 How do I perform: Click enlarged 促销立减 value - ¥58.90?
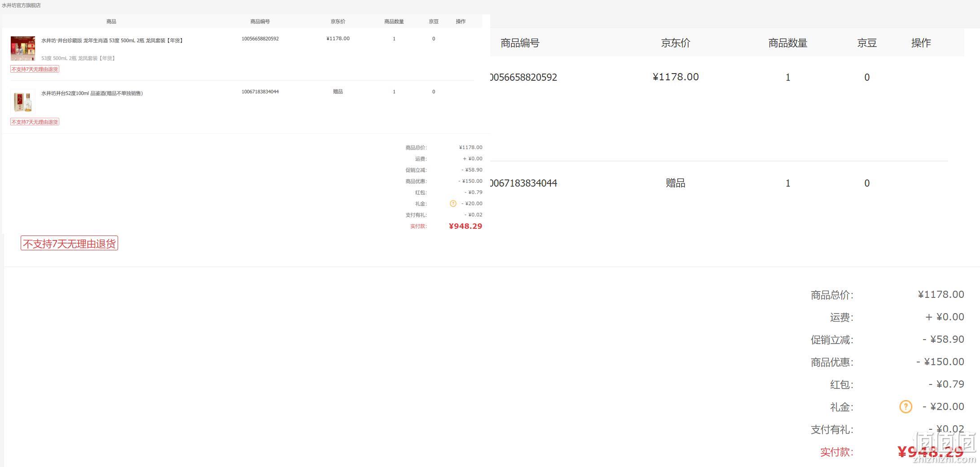click(x=943, y=339)
